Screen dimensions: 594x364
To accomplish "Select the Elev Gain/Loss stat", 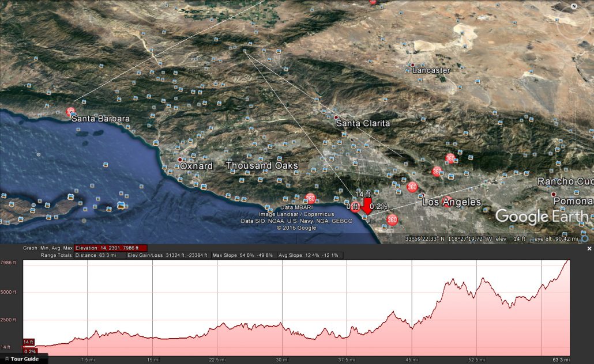I will point(167,255).
